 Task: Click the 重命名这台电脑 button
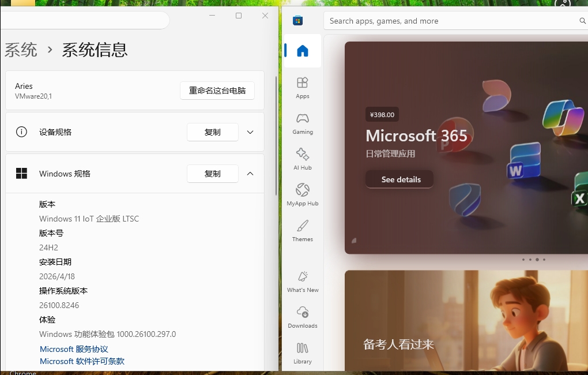(x=217, y=91)
